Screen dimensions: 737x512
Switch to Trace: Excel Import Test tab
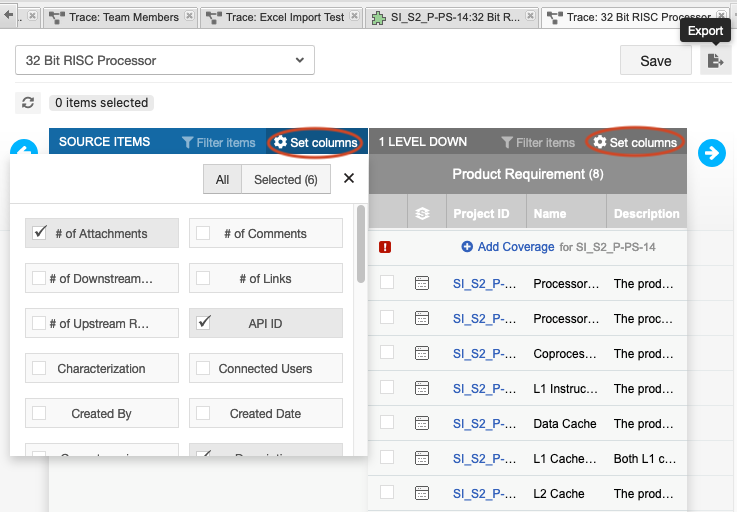point(282,17)
